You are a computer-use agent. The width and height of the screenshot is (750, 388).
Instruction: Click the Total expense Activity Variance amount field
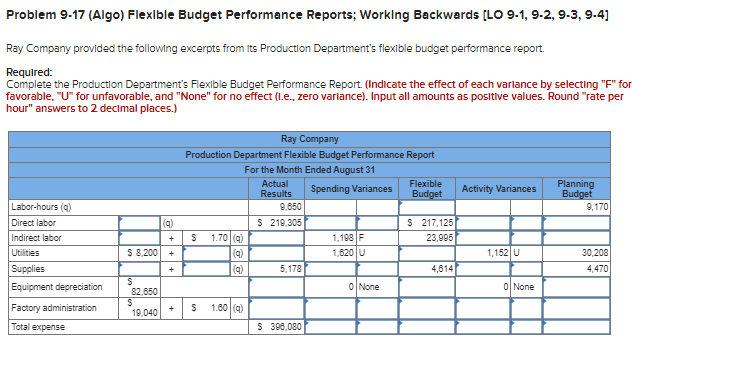[483, 327]
